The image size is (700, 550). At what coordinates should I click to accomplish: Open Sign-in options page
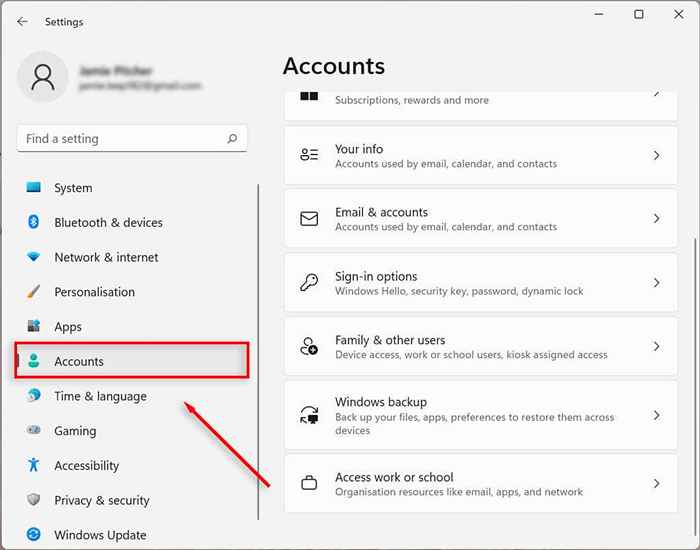click(481, 283)
